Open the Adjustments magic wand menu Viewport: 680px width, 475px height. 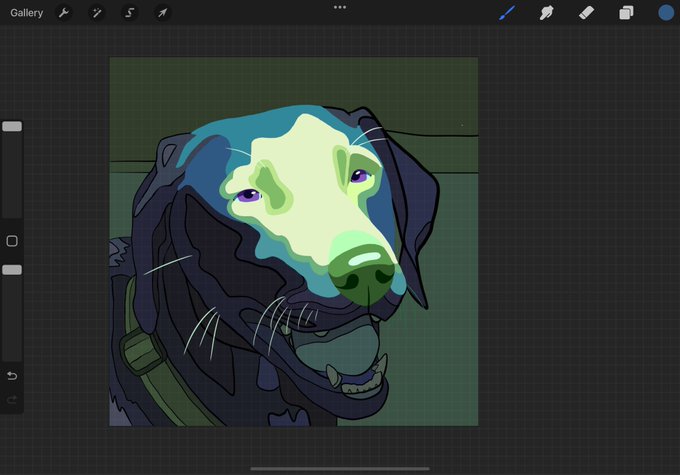pos(96,13)
